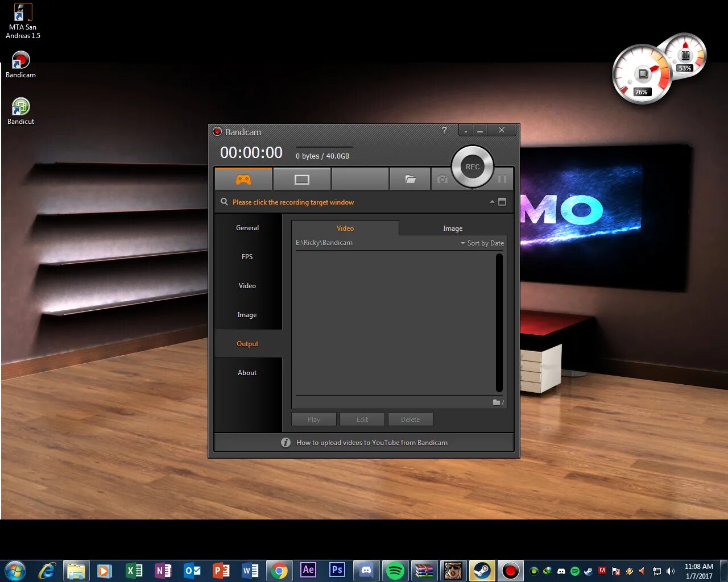Open the General settings section
The height and width of the screenshot is (582, 728).
pos(247,228)
